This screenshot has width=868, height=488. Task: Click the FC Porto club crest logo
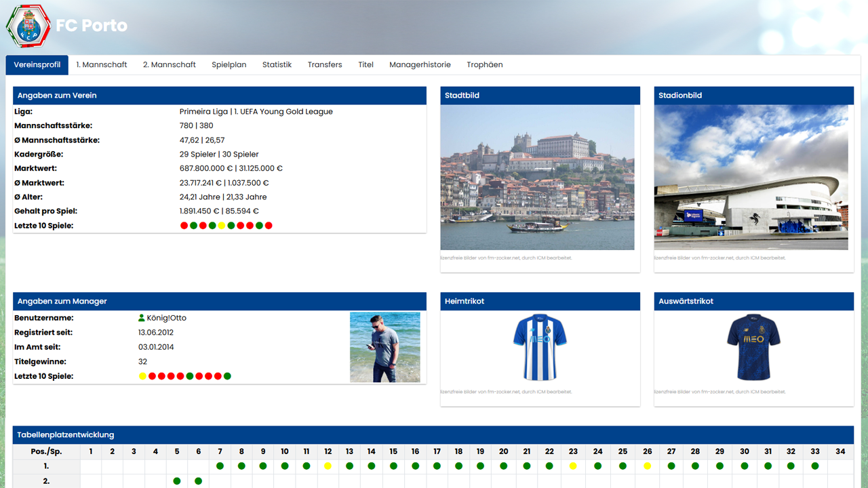coord(28,26)
